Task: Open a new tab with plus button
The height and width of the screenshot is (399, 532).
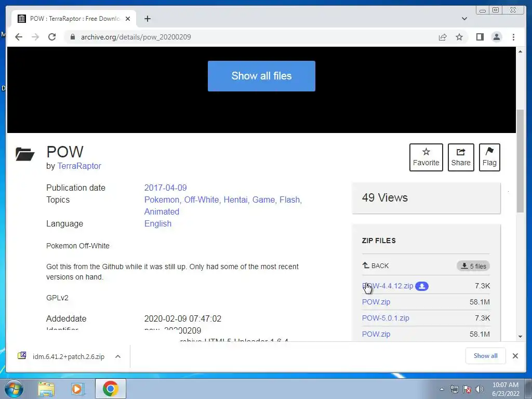Action: 147,19
